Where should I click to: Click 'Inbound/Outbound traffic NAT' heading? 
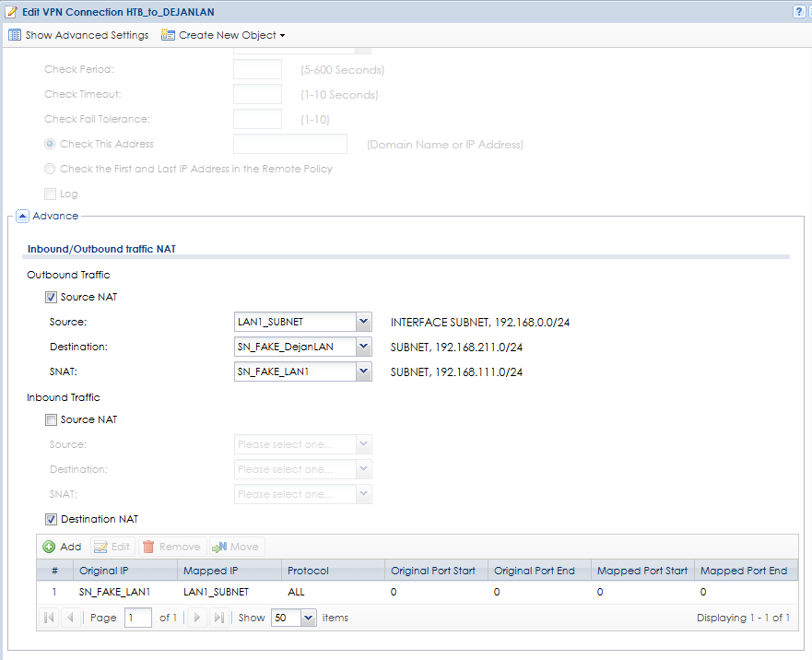click(101, 249)
